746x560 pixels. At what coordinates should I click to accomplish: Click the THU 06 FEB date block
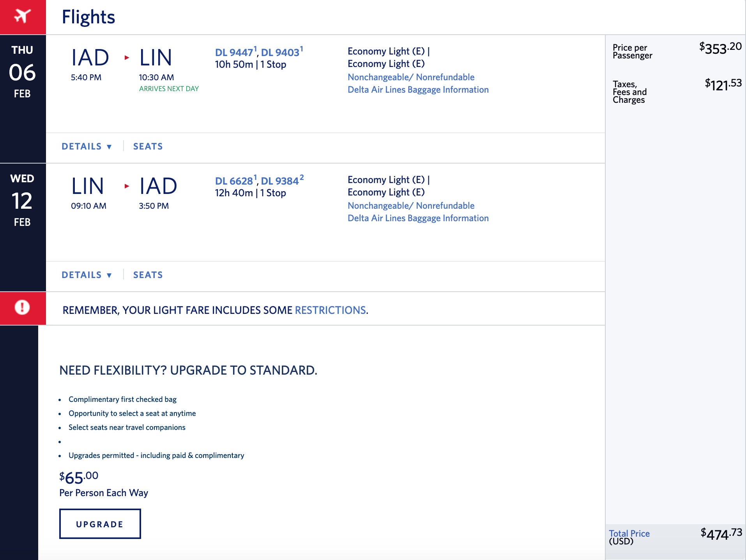pyautogui.click(x=23, y=72)
